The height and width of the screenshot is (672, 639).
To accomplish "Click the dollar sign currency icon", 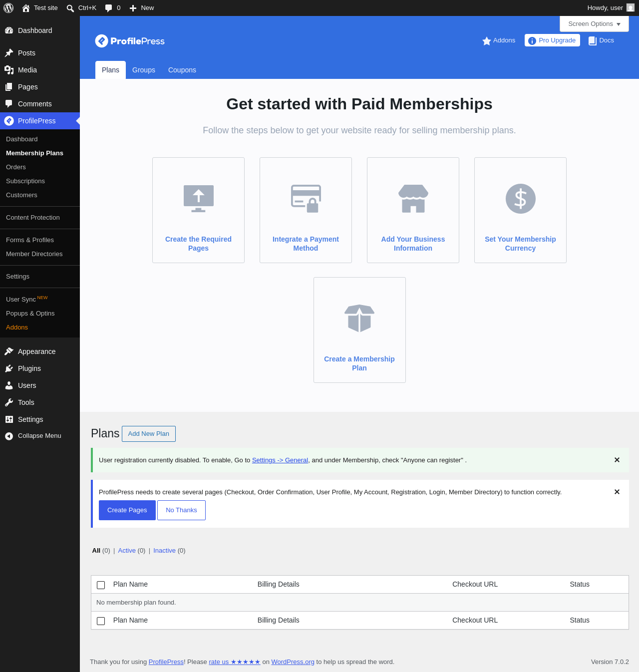I will pyautogui.click(x=521, y=199).
